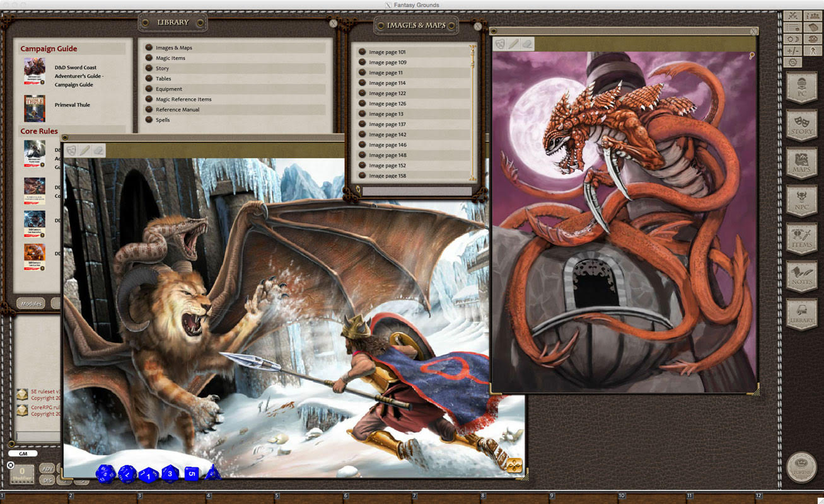
Task: Click the Images & Maps list scrollbar
Action: (x=472, y=113)
